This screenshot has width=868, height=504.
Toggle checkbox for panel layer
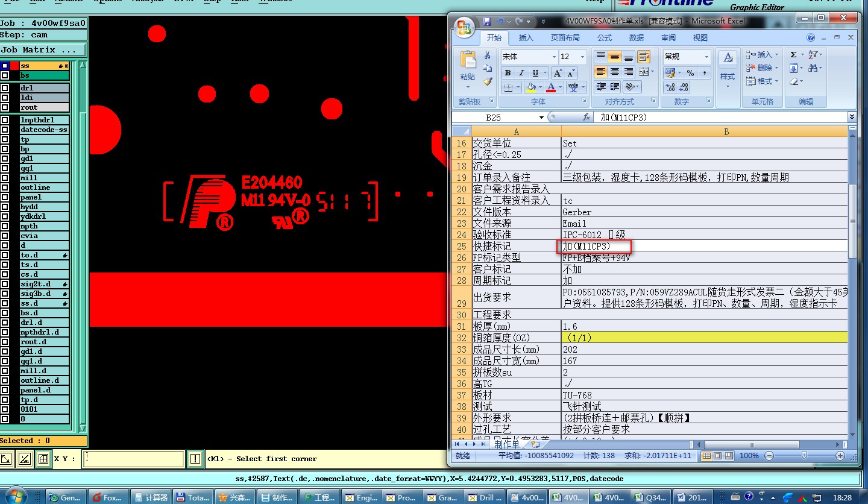[x=5, y=197]
